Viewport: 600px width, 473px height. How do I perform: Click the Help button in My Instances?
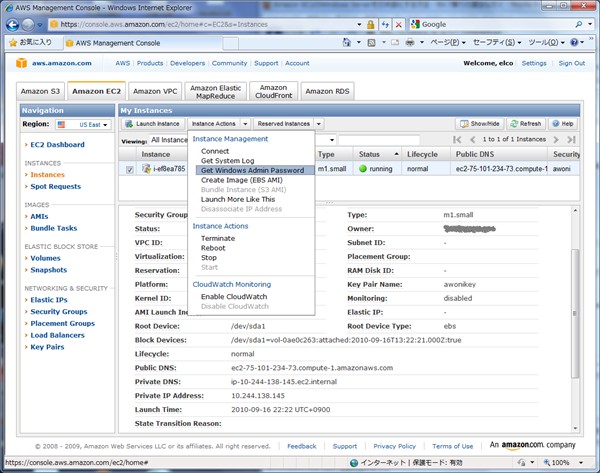pyautogui.click(x=563, y=124)
